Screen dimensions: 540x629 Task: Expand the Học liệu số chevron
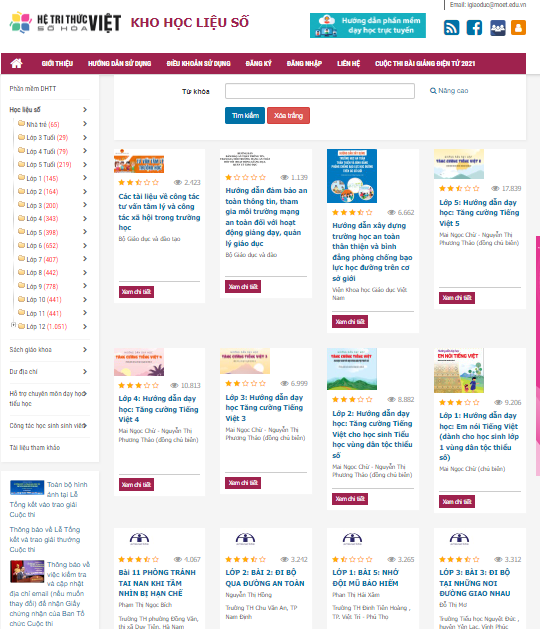point(85,110)
